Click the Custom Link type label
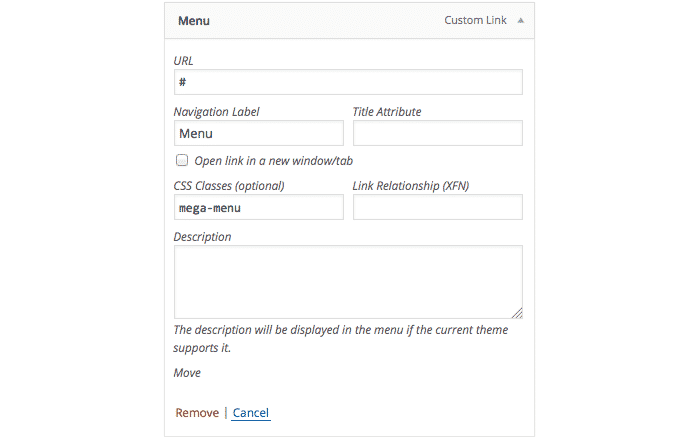This screenshot has width=700, height=437. click(475, 21)
